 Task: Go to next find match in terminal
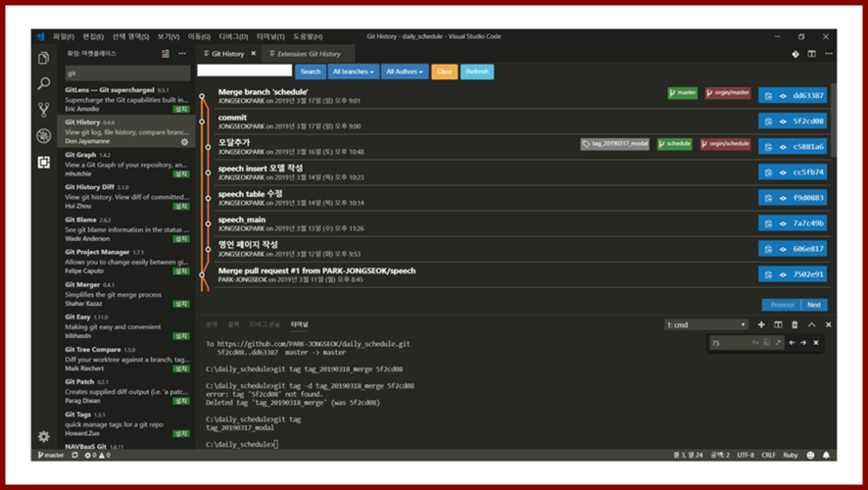click(x=803, y=343)
